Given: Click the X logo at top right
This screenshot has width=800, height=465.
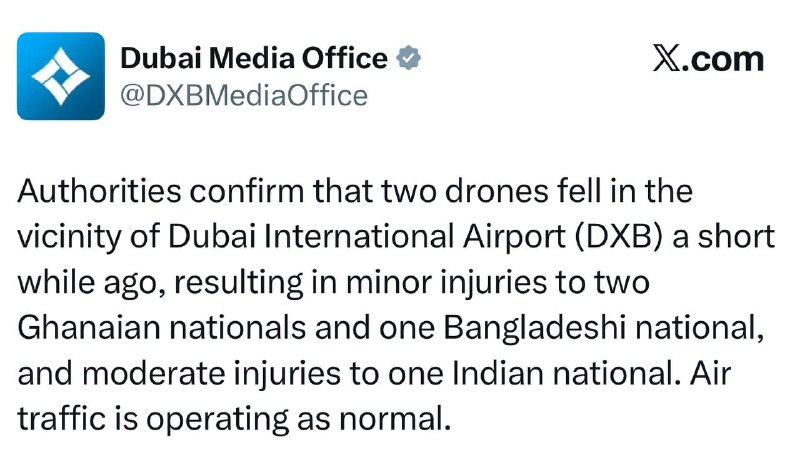Looking at the screenshot, I should tap(667, 59).
